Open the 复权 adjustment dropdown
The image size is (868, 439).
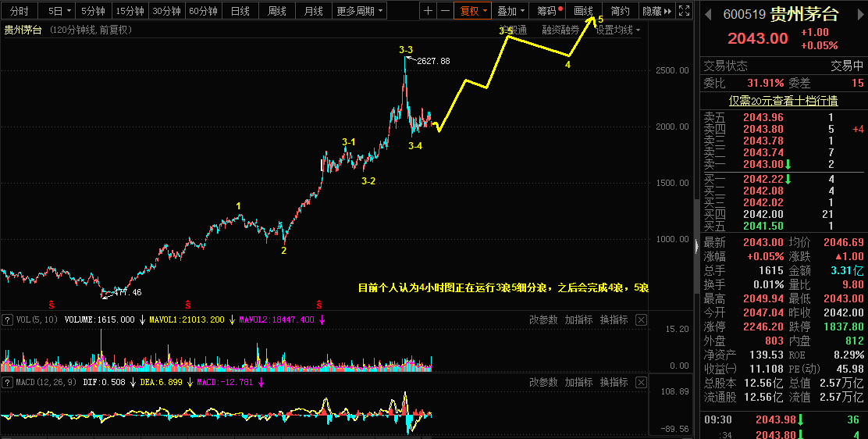click(473, 10)
